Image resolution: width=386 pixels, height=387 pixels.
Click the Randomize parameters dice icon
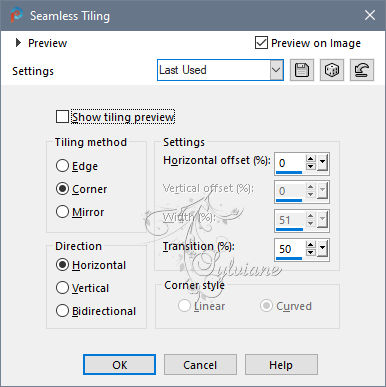(x=332, y=70)
